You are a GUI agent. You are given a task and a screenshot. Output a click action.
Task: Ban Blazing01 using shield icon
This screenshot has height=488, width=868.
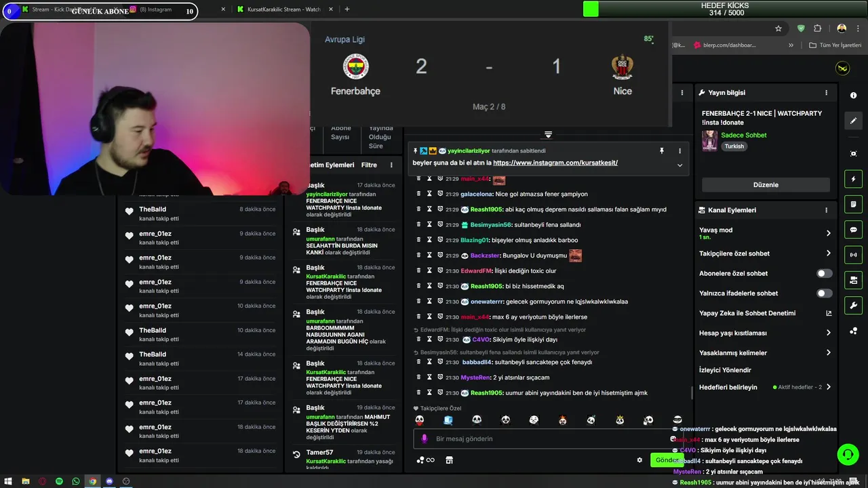click(x=440, y=240)
